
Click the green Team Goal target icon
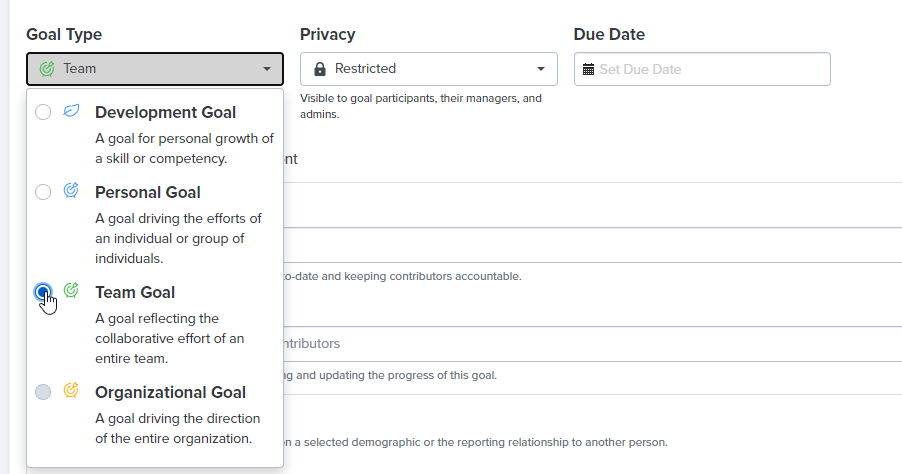click(x=71, y=290)
